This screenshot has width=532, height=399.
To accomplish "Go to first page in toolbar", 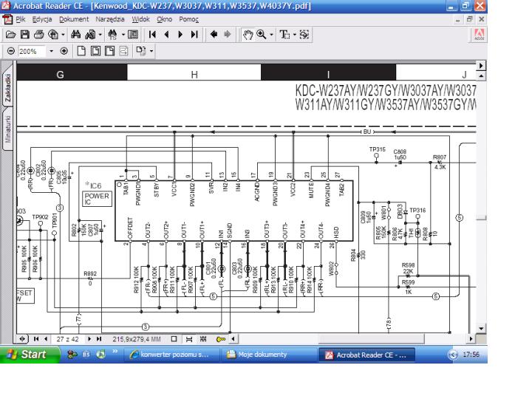I will 152,34.
